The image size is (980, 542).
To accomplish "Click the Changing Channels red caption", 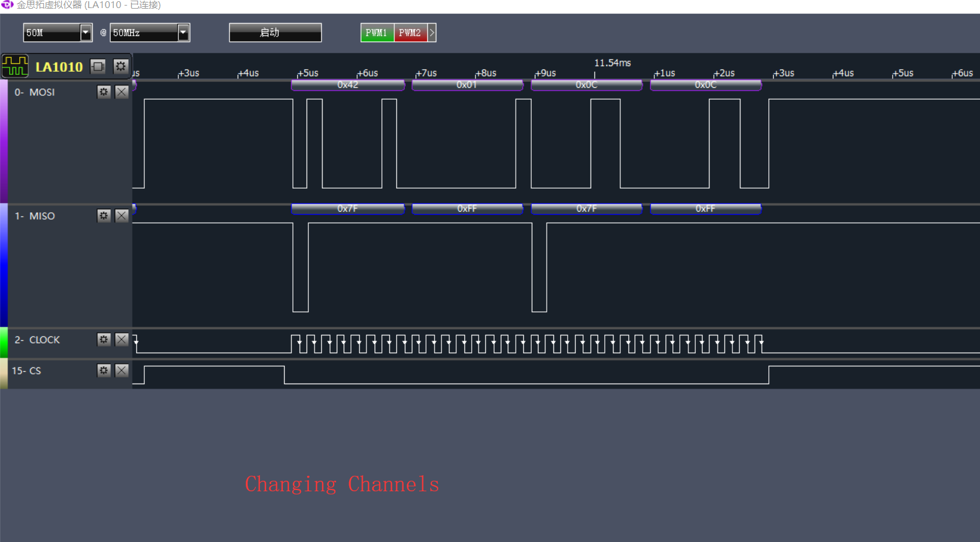I will [342, 484].
